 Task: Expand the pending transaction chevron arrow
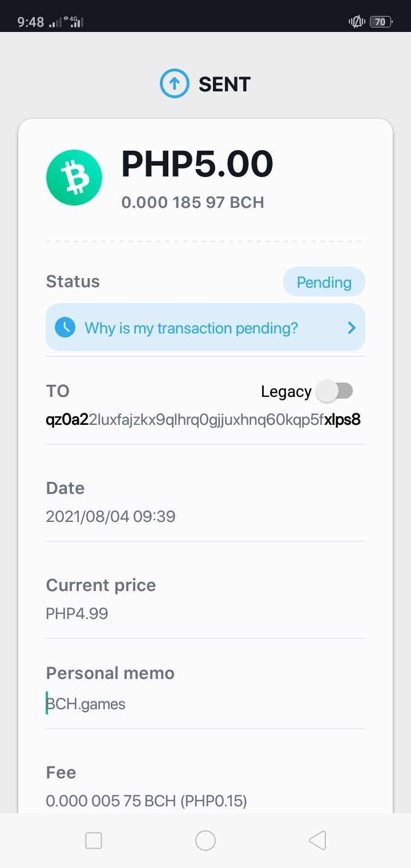click(x=352, y=328)
